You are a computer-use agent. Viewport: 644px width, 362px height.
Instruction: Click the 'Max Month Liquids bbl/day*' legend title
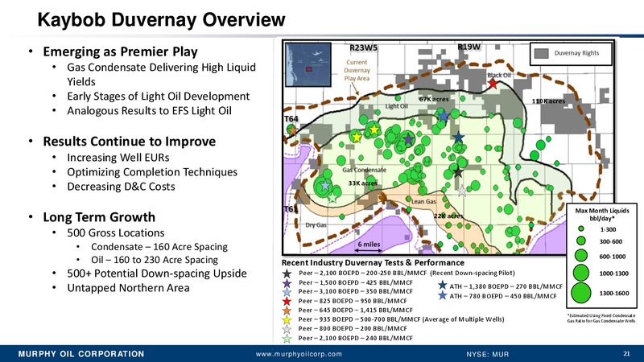pyautogui.click(x=601, y=214)
